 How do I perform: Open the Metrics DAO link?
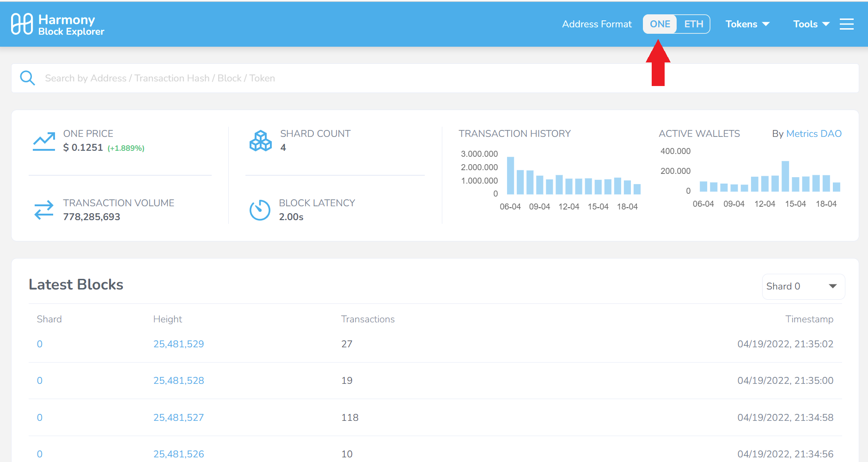coord(813,134)
